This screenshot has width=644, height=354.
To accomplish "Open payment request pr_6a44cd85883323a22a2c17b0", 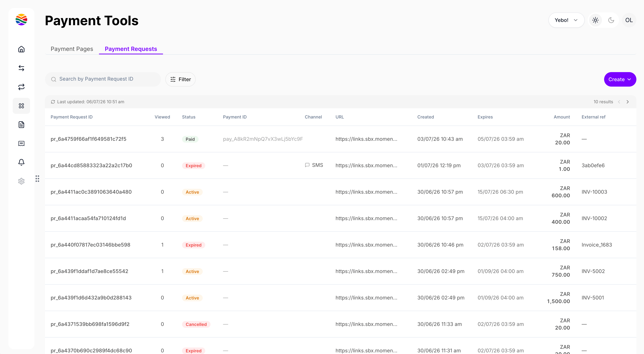I will pyautogui.click(x=91, y=165).
